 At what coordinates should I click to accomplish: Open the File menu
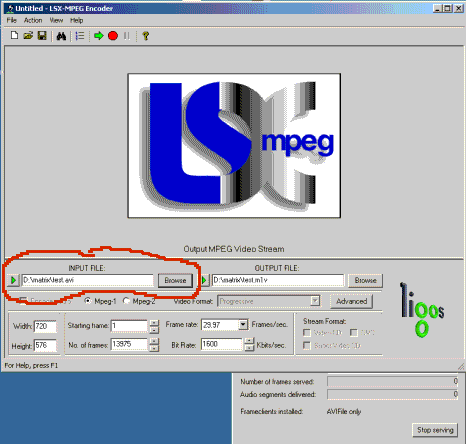click(x=12, y=20)
